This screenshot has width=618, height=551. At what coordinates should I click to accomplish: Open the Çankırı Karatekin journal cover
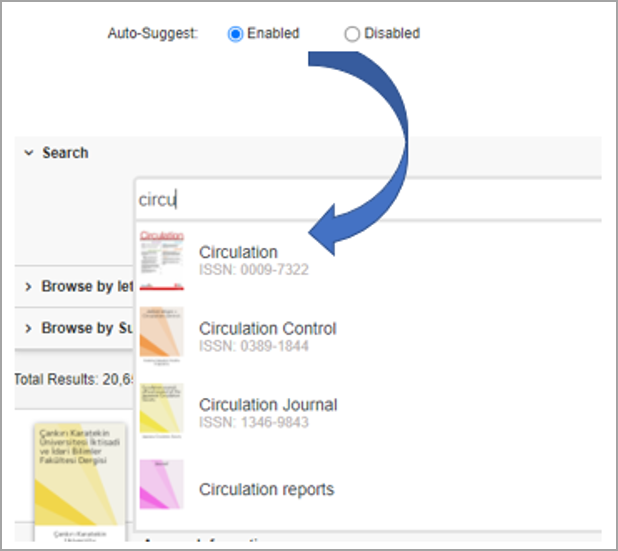[80, 482]
